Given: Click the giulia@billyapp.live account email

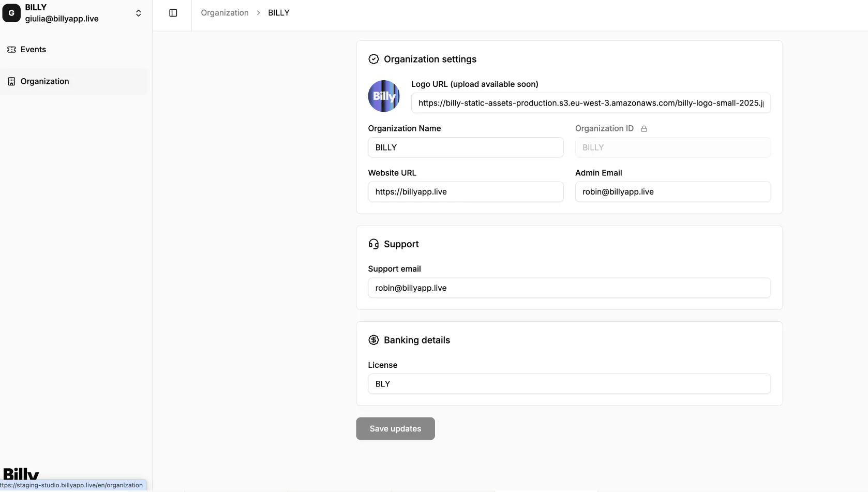Looking at the screenshot, I should pos(62,19).
